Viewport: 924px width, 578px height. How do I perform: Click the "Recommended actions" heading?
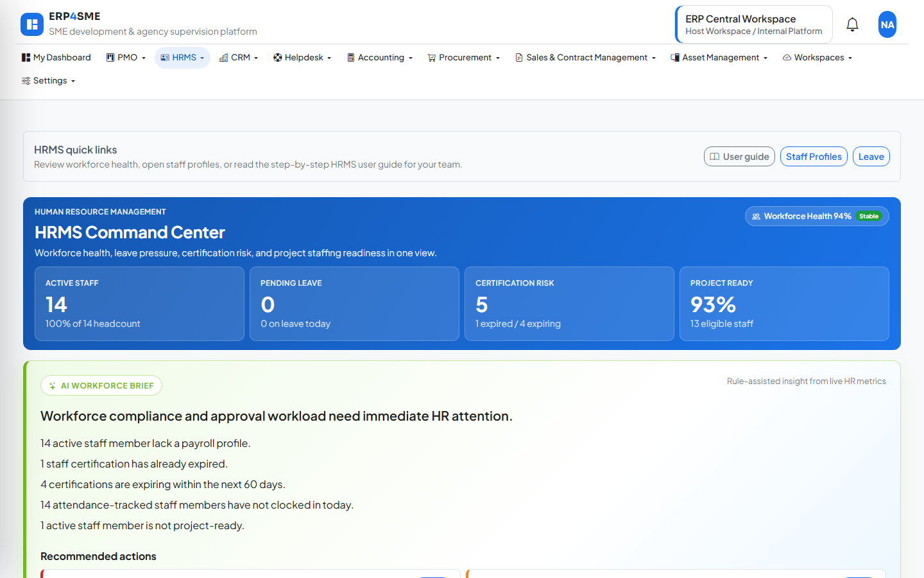click(98, 556)
